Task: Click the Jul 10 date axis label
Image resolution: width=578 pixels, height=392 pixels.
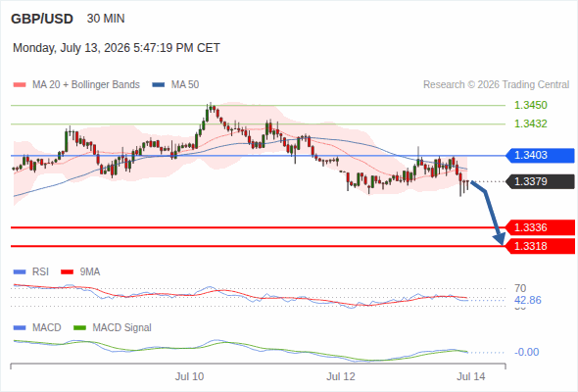Action: pos(189,376)
